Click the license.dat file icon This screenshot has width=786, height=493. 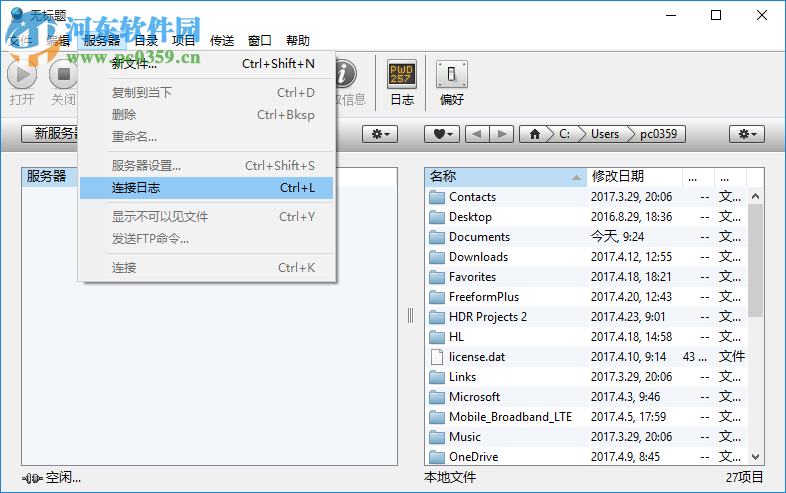click(x=437, y=357)
